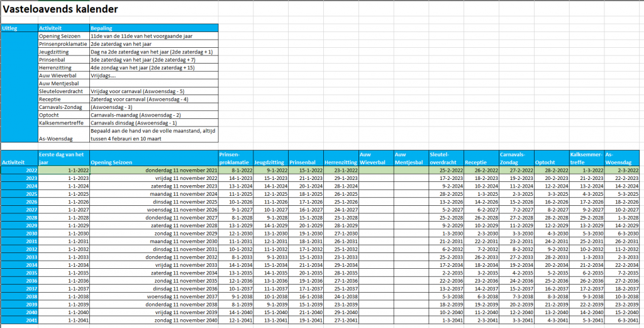The height and width of the screenshot is (328, 644).
Task: Click 'Carnavals dinsdag (Aswoensdag - 1)' cell
Action: click(154, 123)
